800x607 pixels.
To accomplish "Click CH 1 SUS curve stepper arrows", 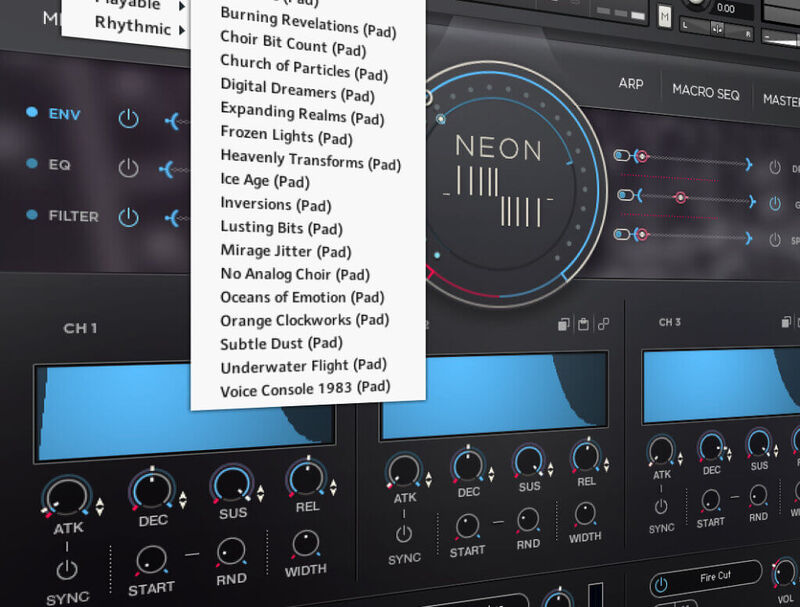I will (261, 493).
